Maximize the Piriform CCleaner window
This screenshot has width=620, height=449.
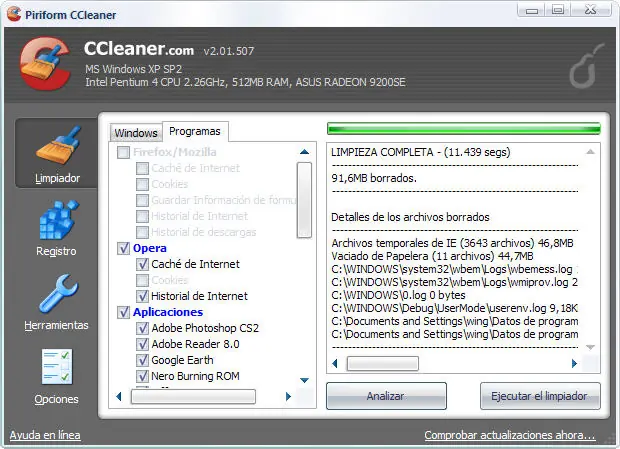point(558,10)
